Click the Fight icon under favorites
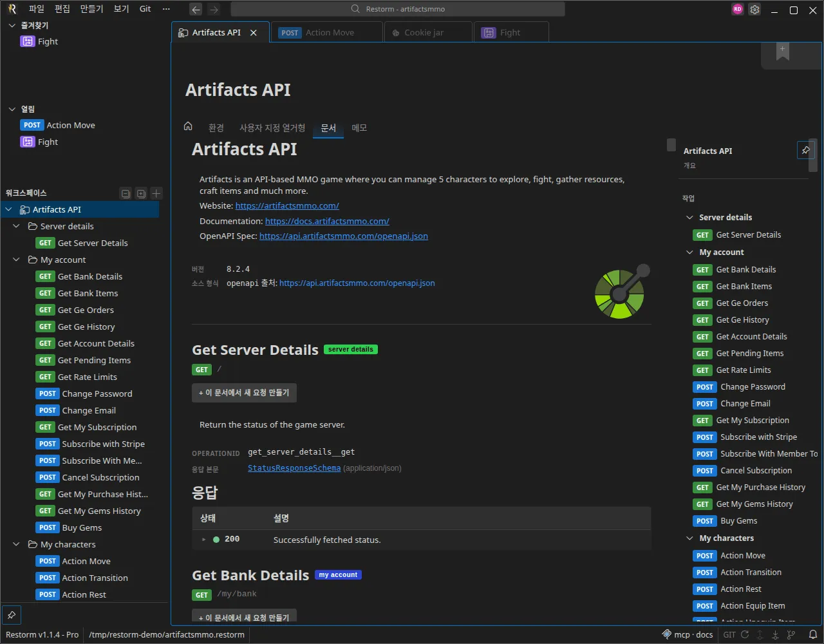Viewport: 824px width, 644px height. pos(27,41)
